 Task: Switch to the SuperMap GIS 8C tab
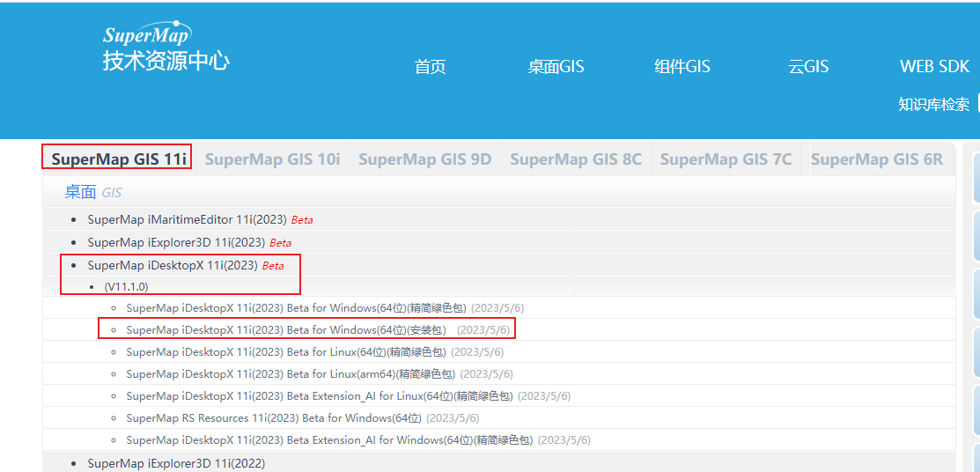pyautogui.click(x=576, y=159)
